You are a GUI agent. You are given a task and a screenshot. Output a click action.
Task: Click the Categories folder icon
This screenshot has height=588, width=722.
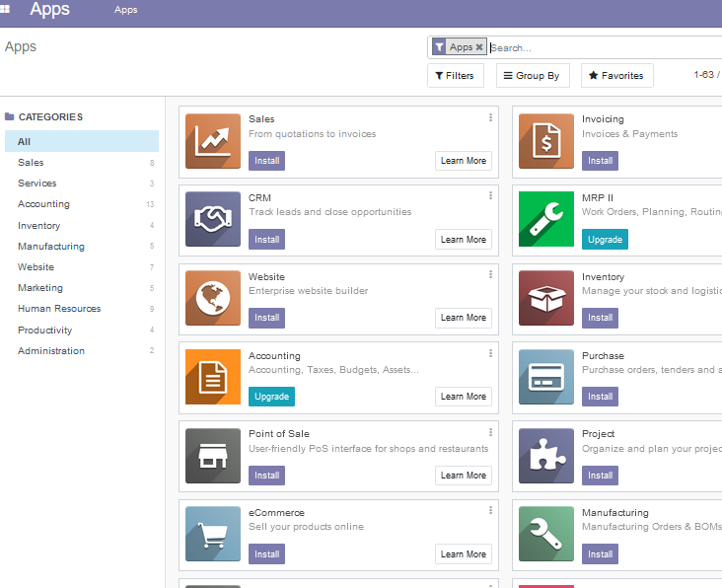click(9, 116)
